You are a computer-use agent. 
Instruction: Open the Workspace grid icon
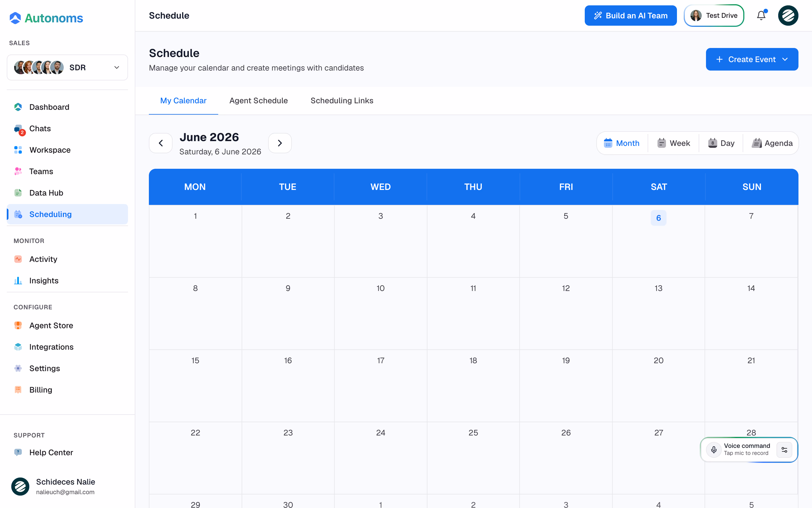(18, 150)
